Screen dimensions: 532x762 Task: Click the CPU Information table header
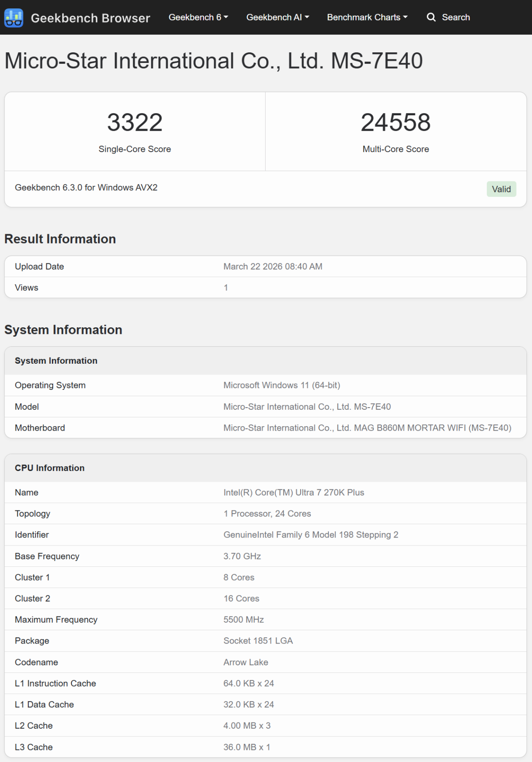(50, 468)
